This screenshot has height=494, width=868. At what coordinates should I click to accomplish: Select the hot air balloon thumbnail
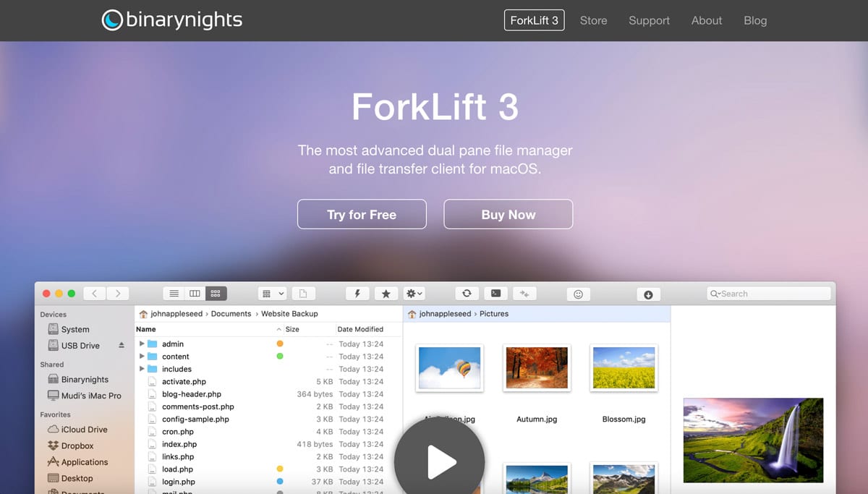pyautogui.click(x=450, y=367)
